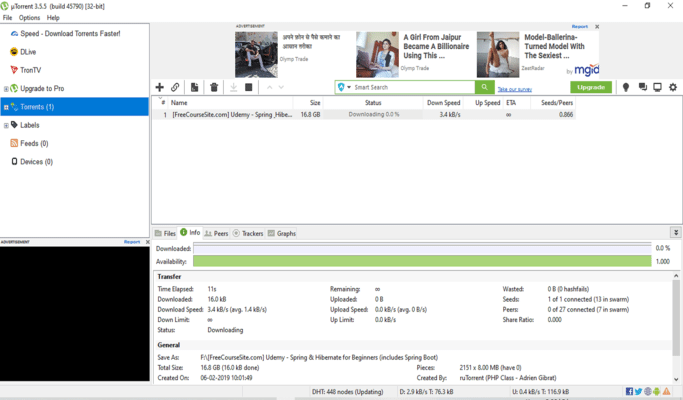Expand the Labels tree node
The width and height of the screenshot is (683, 400).
click(x=6, y=125)
